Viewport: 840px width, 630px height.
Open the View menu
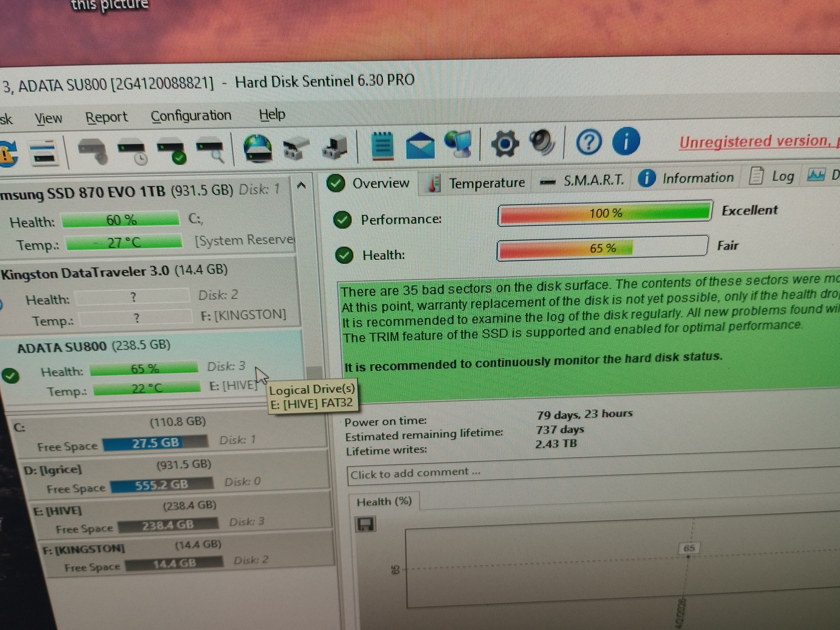[x=48, y=118]
